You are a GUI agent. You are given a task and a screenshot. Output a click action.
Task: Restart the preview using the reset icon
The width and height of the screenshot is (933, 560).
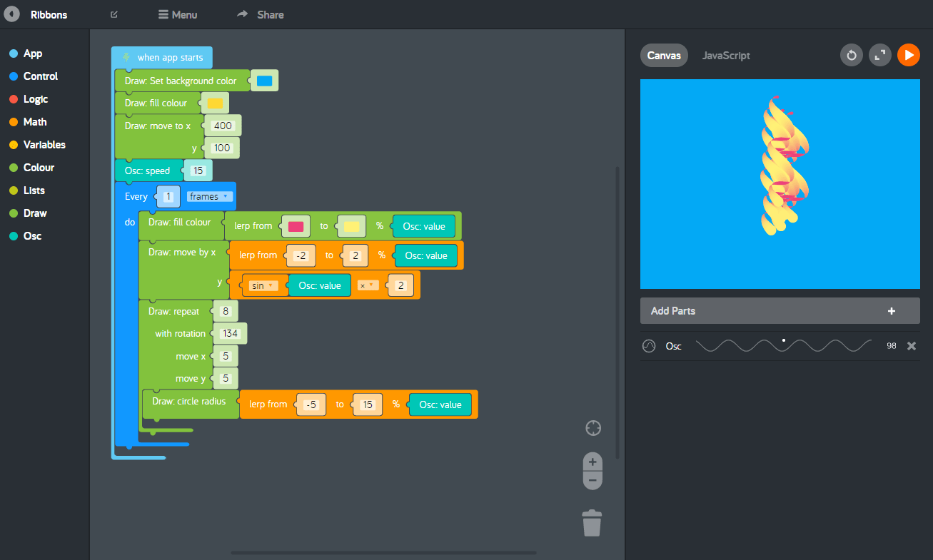point(851,55)
